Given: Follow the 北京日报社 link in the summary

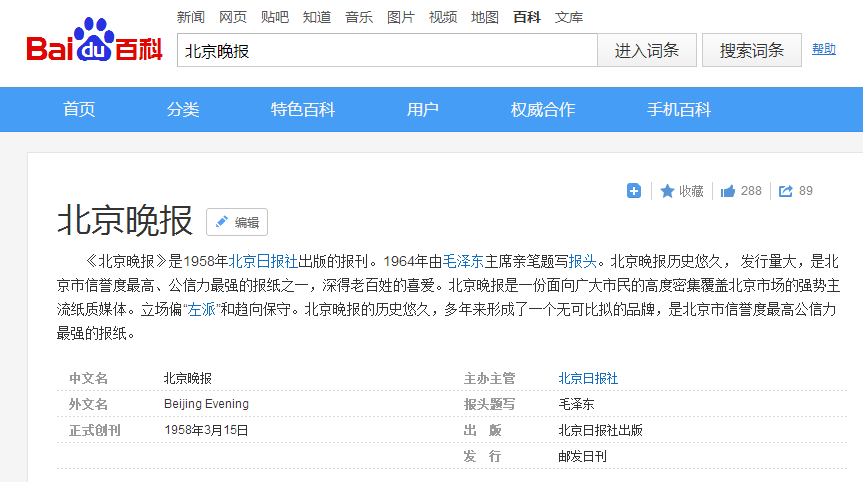Looking at the screenshot, I should click(263, 261).
